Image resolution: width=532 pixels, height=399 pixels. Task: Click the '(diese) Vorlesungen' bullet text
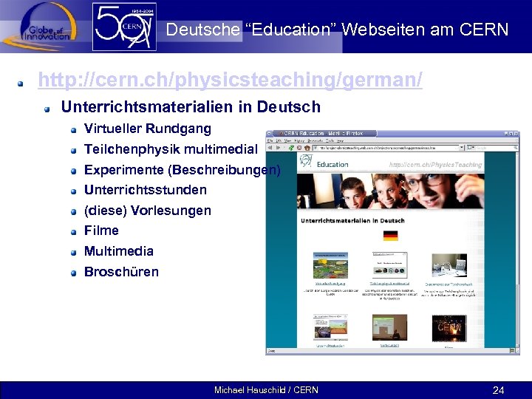pos(148,211)
